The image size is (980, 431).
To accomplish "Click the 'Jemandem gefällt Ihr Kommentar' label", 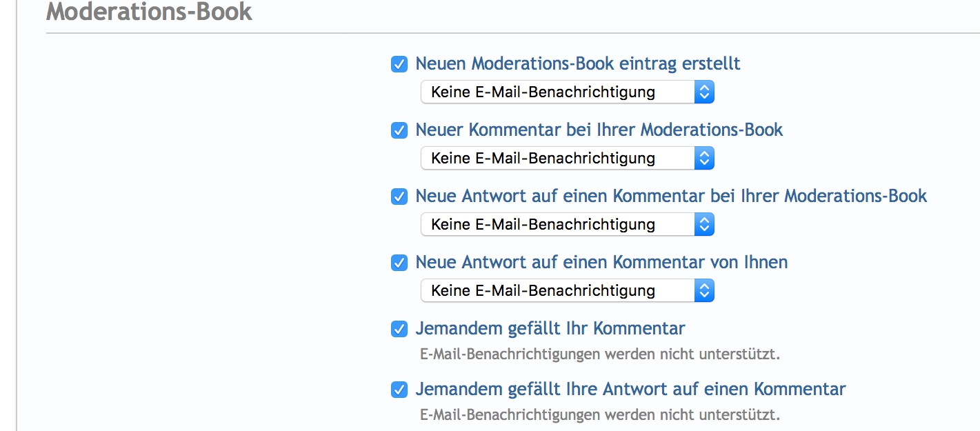I will 550,328.
